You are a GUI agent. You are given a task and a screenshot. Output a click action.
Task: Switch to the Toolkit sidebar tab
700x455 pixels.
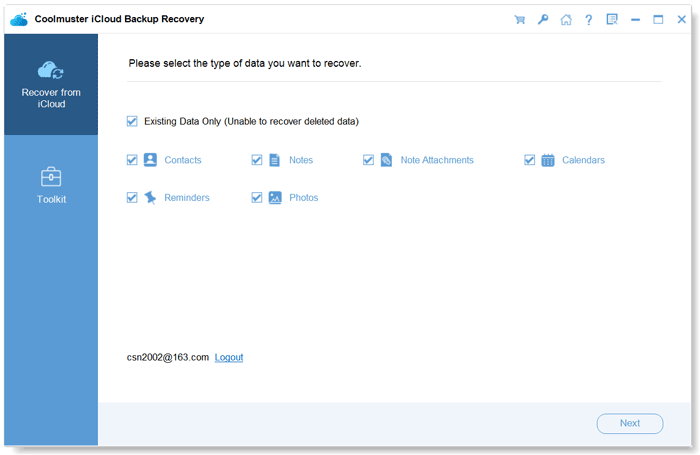51,185
